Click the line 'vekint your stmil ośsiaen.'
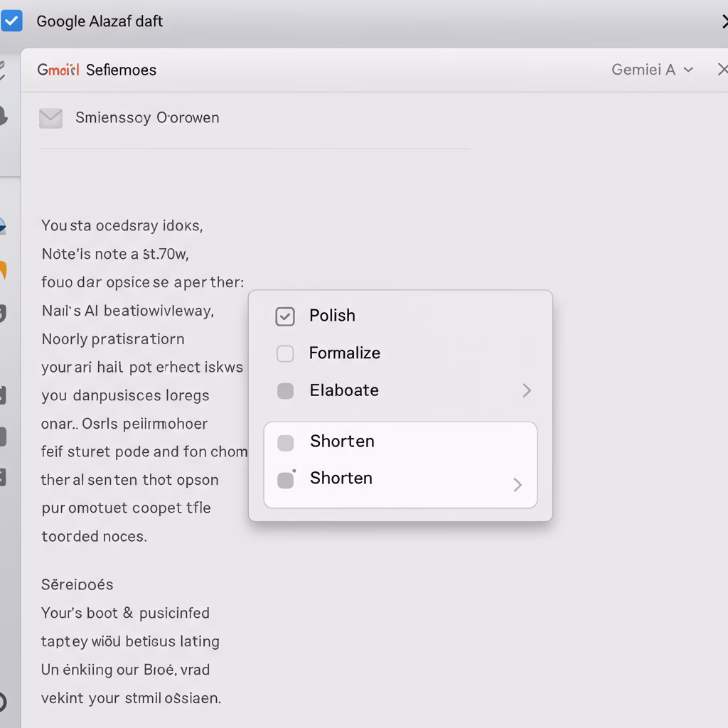Image resolution: width=728 pixels, height=728 pixels. tap(131, 698)
